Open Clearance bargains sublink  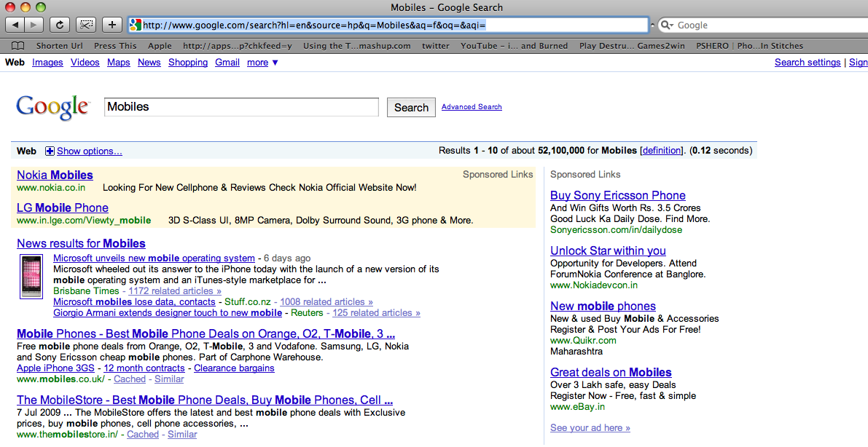pyautogui.click(x=234, y=368)
